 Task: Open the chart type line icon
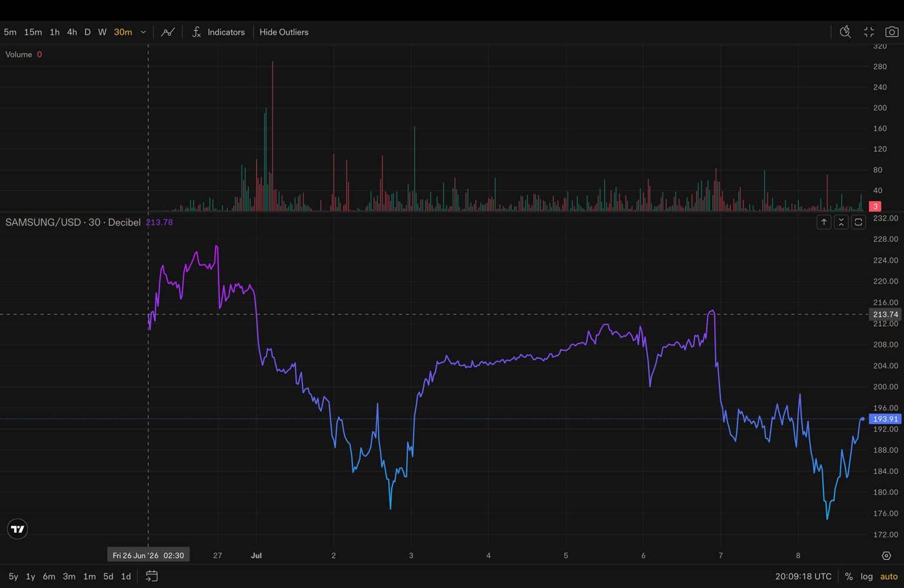(x=168, y=32)
